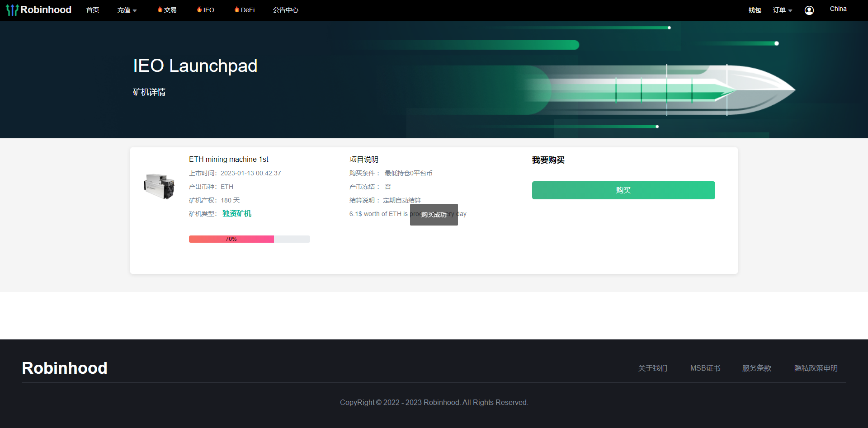The height and width of the screenshot is (428, 868).
Task: Click the Robinhood logo in the header
Action: [39, 10]
